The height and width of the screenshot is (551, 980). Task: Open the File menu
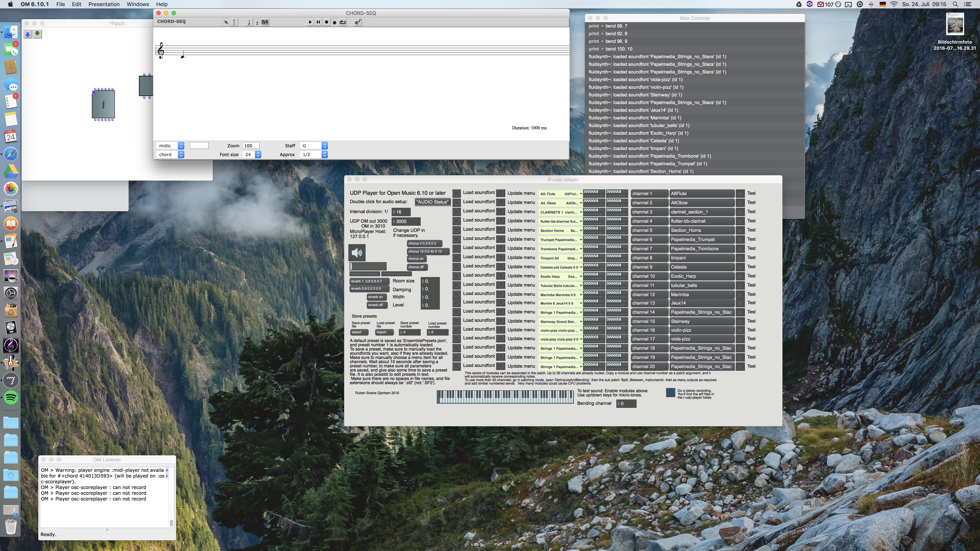(60, 4)
